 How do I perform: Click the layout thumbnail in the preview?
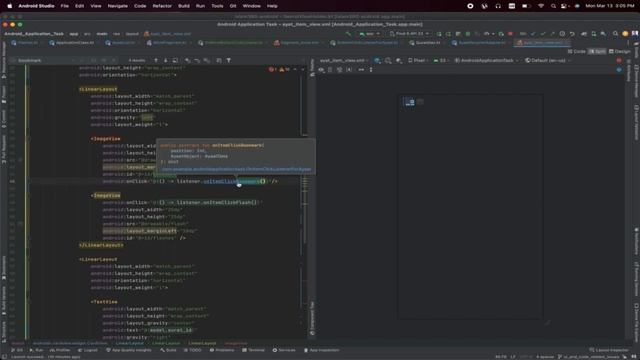(409, 102)
